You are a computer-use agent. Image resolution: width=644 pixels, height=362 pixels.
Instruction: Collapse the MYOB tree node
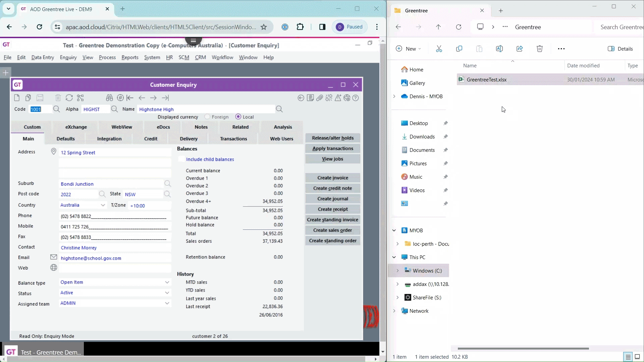point(394,230)
